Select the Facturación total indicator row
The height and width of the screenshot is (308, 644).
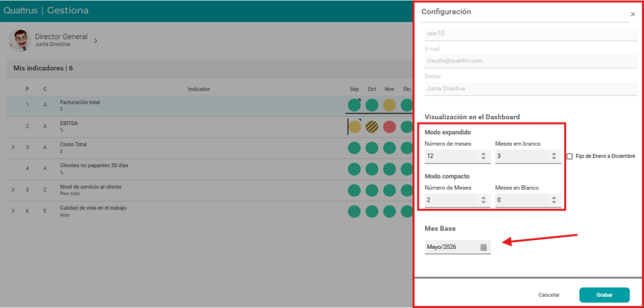(209, 106)
